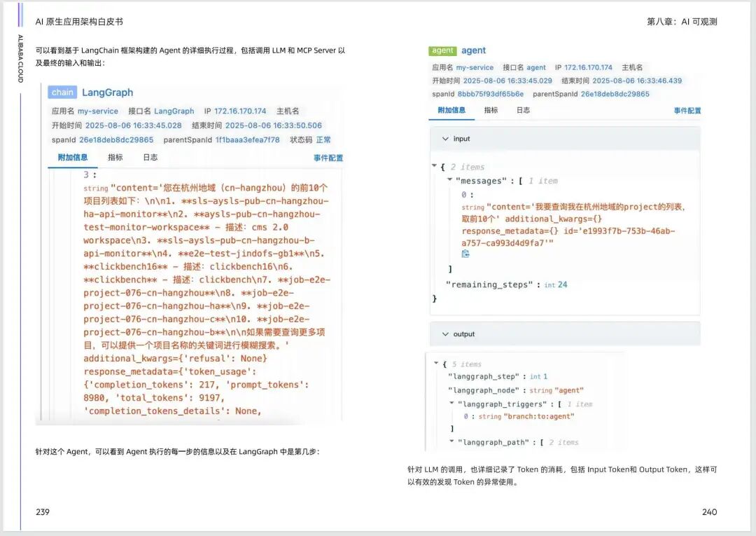Click the 正常 status code value
The height and width of the screenshot is (536, 756).
pyautogui.click(x=323, y=140)
